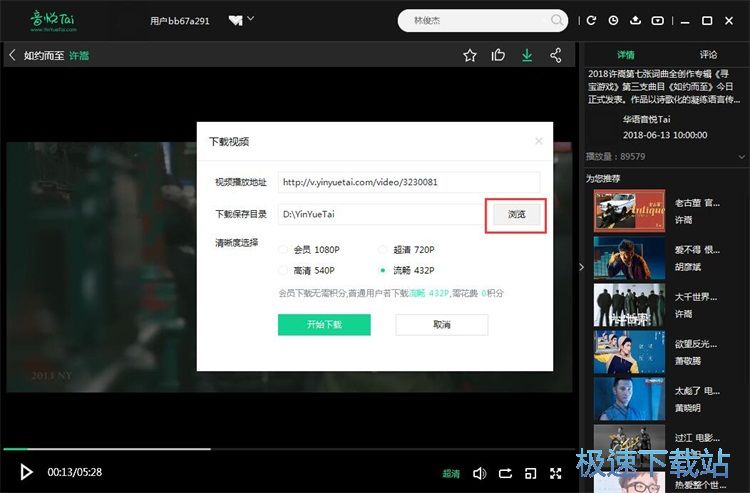Click artist name 胡彦斌

click(688, 267)
